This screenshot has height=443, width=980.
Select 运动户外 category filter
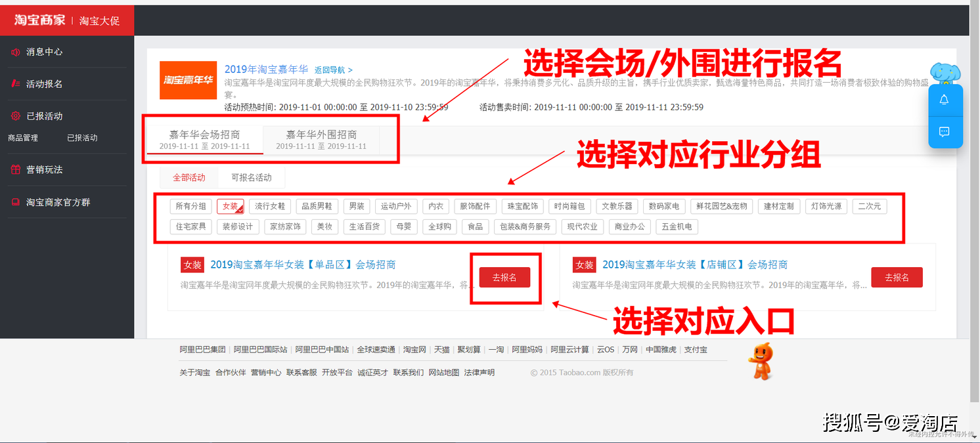click(x=396, y=206)
